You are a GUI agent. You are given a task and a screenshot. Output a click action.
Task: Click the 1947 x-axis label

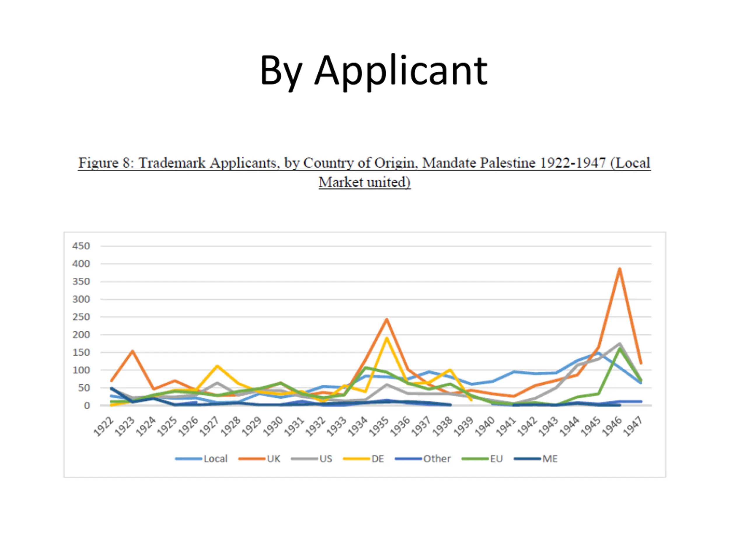click(x=633, y=427)
